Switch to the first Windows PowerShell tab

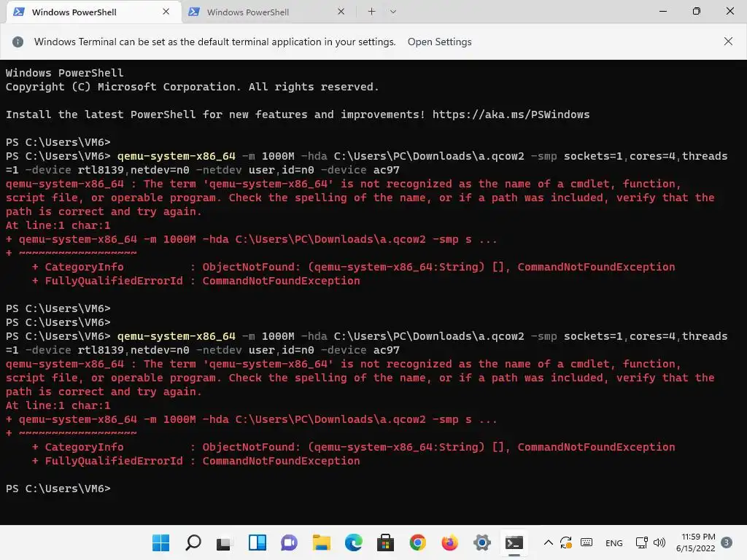click(x=93, y=12)
